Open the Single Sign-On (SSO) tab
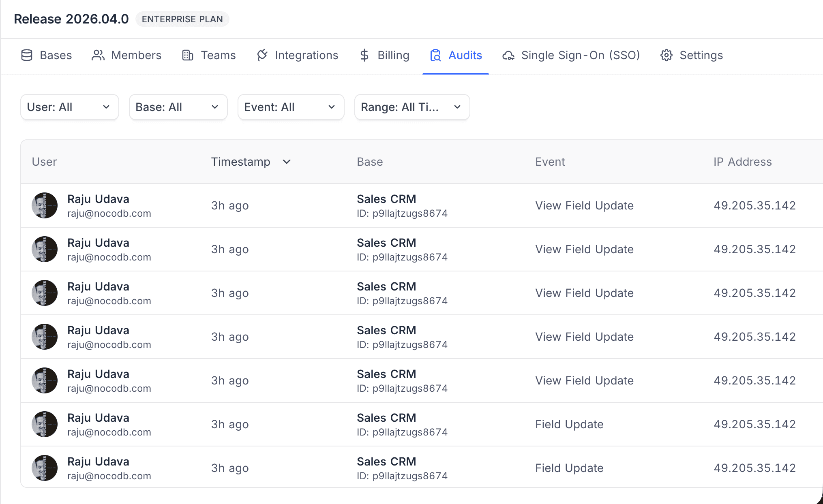 (580, 55)
